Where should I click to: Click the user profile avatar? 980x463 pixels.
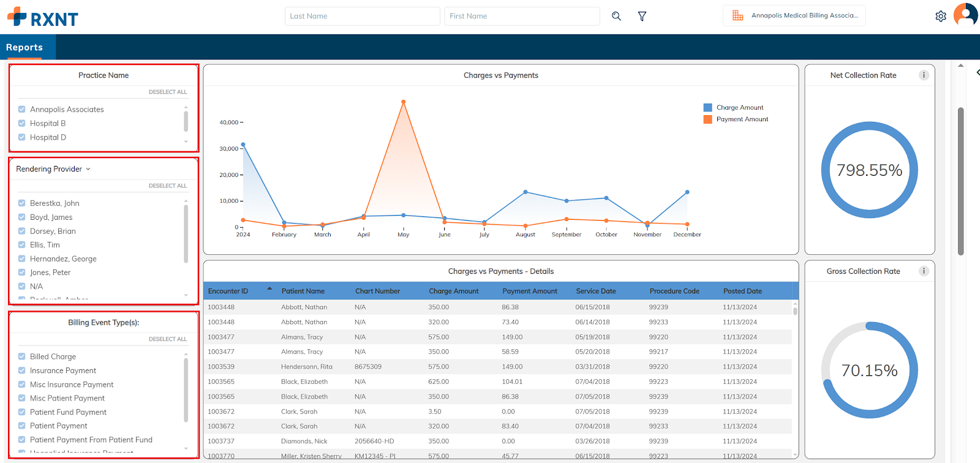click(965, 15)
